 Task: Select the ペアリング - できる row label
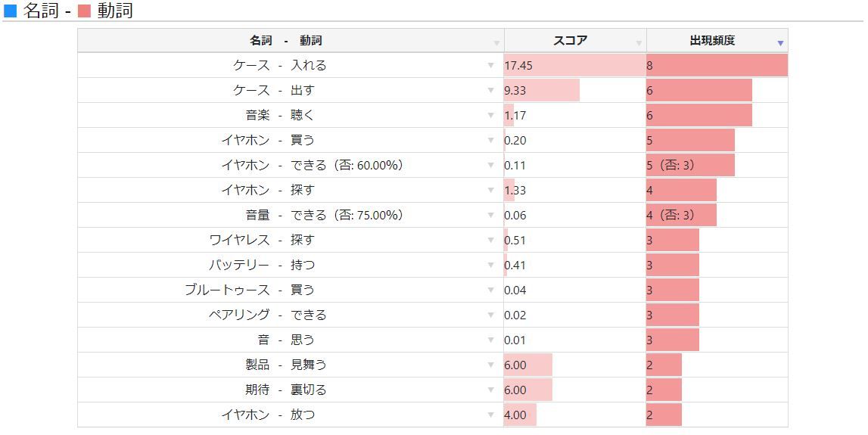267,315
